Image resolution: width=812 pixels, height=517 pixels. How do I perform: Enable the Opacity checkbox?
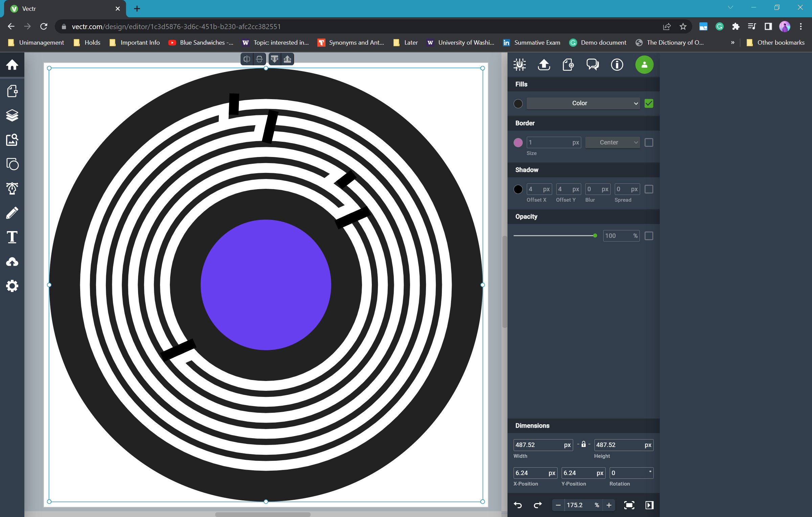point(649,236)
